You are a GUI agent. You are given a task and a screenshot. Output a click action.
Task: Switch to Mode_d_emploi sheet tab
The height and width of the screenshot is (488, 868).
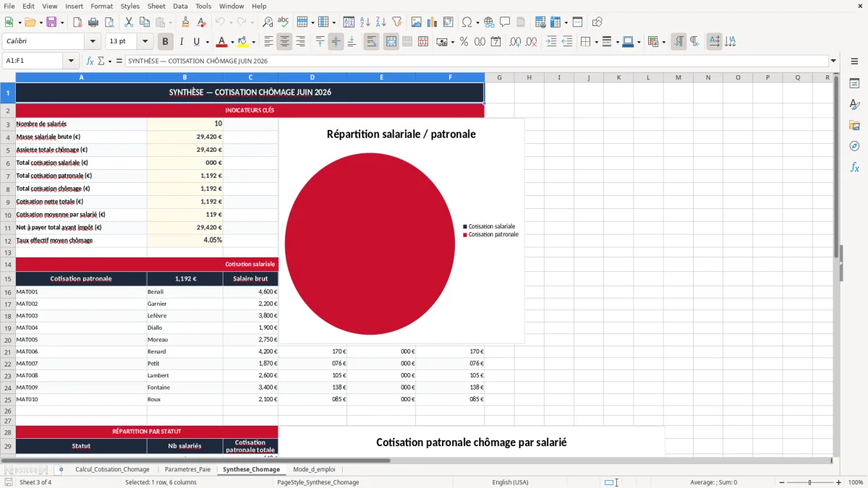[x=314, y=469]
